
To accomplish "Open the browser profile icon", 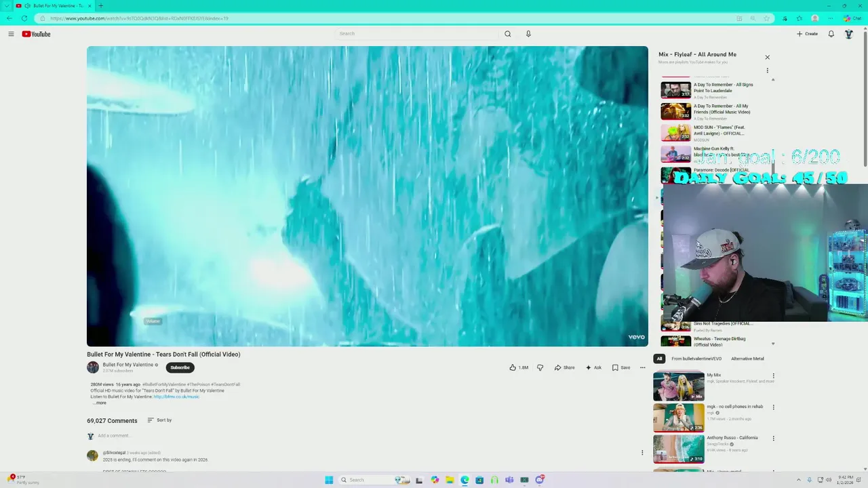I will [x=814, y=18].
